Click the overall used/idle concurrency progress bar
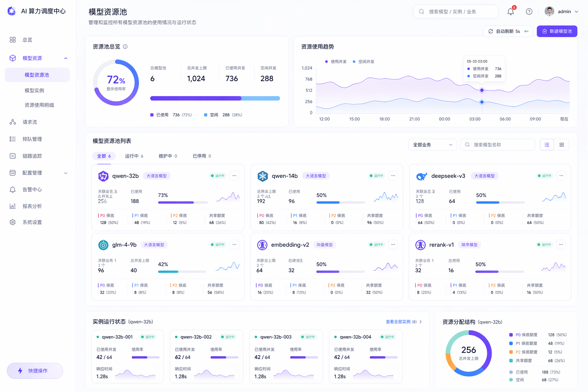The height and width of the screenshot is (392, 588). coord(215,98)
